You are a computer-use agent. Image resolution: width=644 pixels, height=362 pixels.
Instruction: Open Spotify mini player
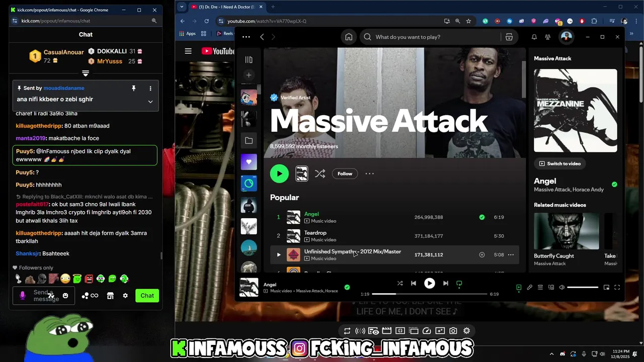(x=606, y=288)
